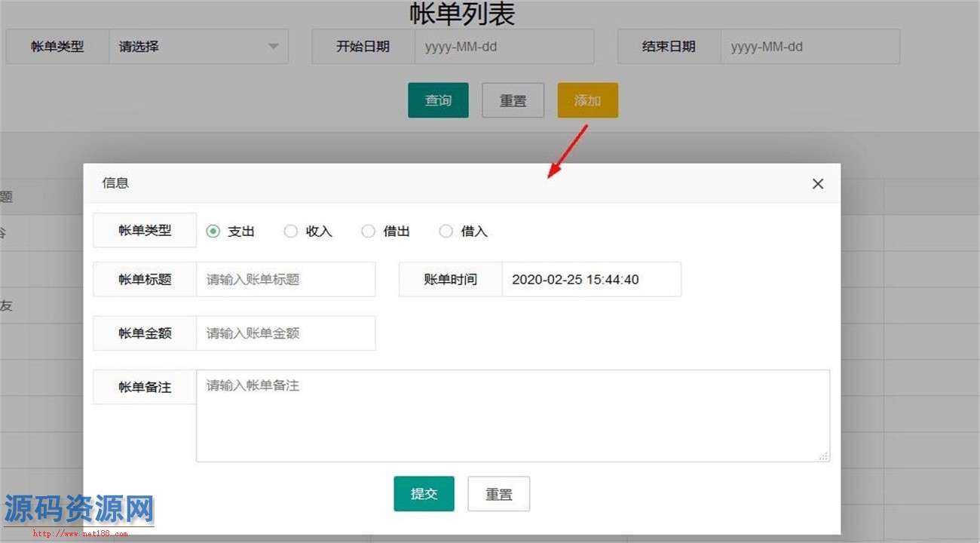This screenshot has height=543, width=980.
Task: Focus the 帐单标题 input field
Action: pyautogui.click(x=285, y=280)
